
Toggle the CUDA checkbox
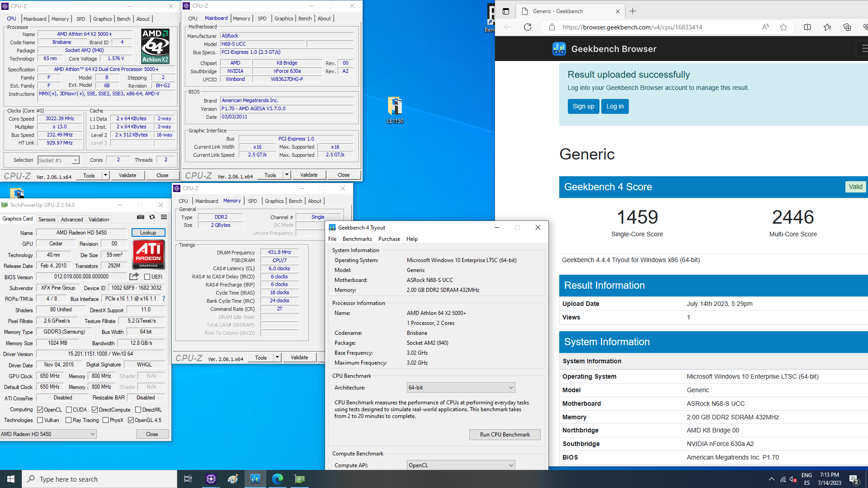click(69, 410)
